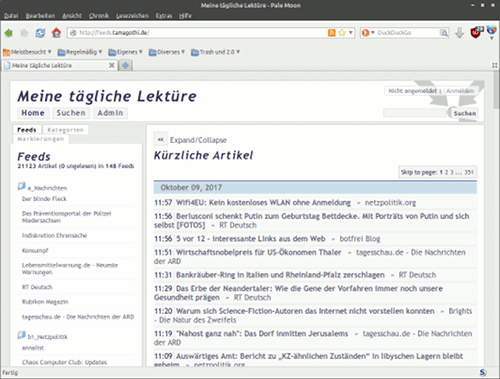Open the Diverses bookmarks folder dropdown

[167, 52]
